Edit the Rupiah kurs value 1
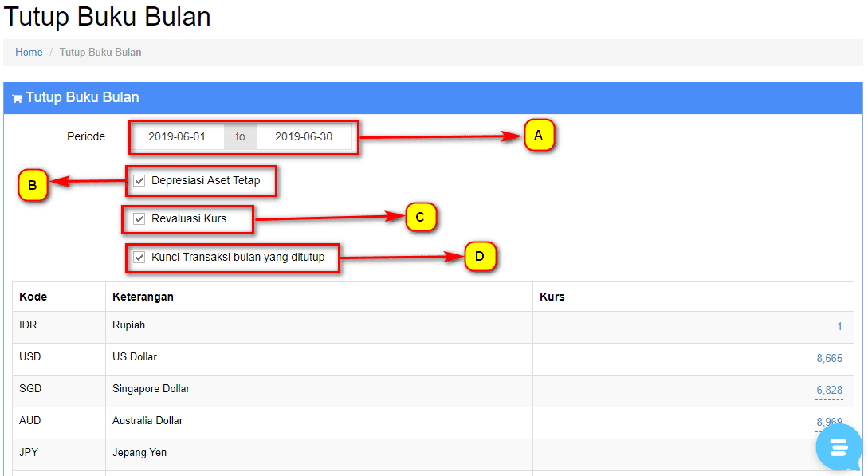This screenshot has height=476, width=868. (x=839, y=327)
